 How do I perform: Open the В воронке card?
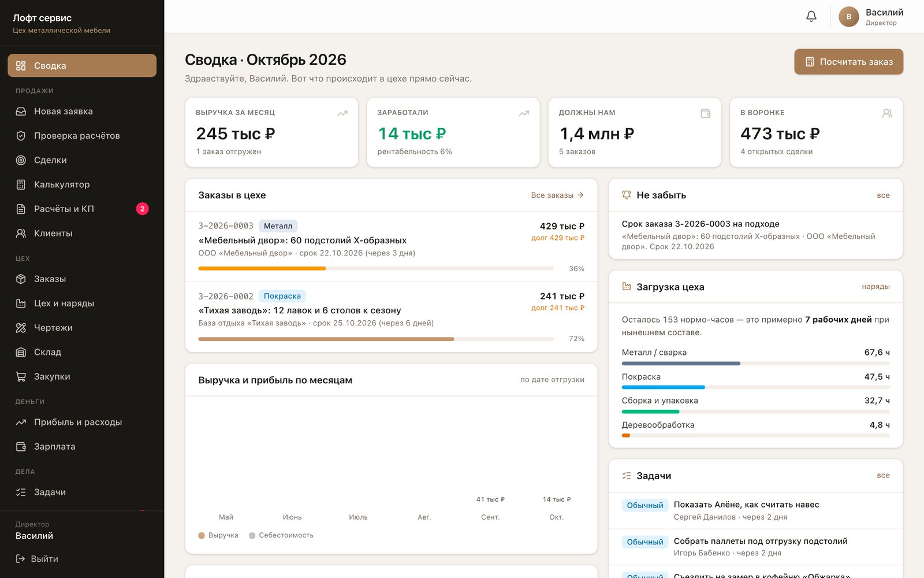817,132
